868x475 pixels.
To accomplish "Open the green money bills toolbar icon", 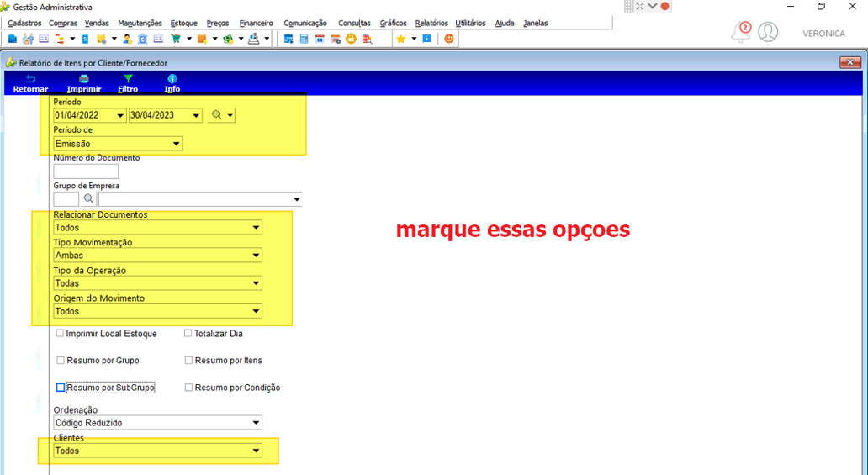I will click(x=228, y=39).
